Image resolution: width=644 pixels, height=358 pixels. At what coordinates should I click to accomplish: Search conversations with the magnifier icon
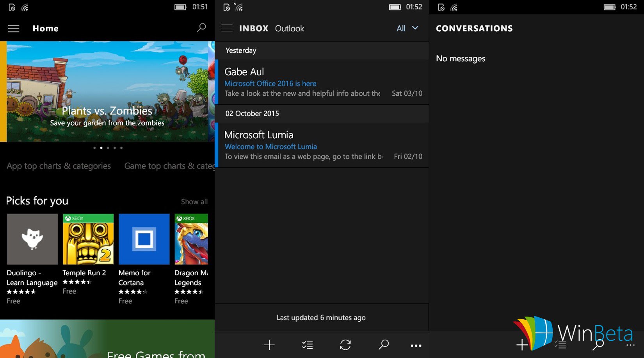598,344
